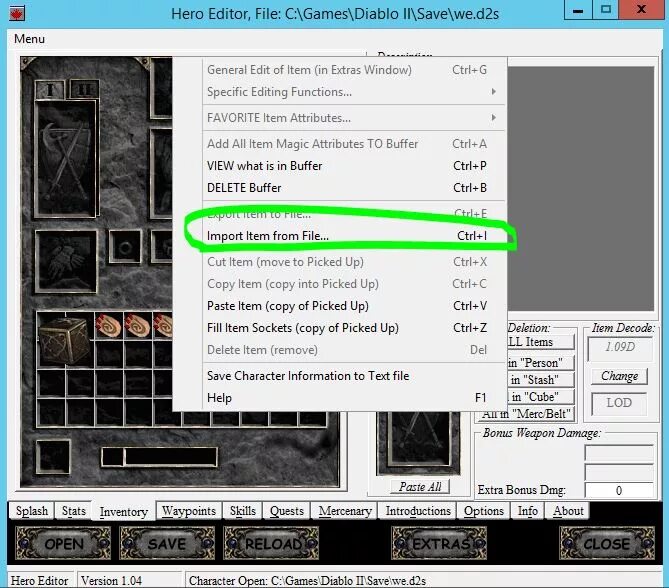
Task: Click the first scroll next to the cube
Action: [109, 326]
